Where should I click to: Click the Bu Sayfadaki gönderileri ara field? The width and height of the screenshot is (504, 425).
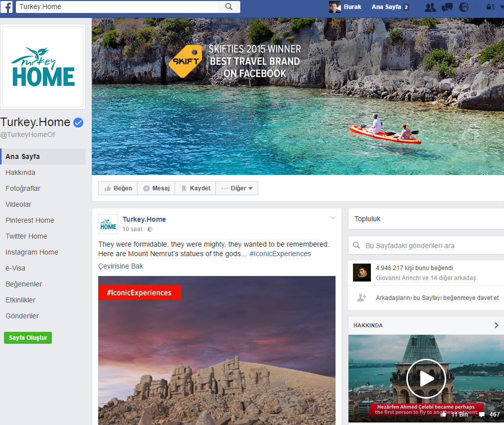(x=426, y=246)
